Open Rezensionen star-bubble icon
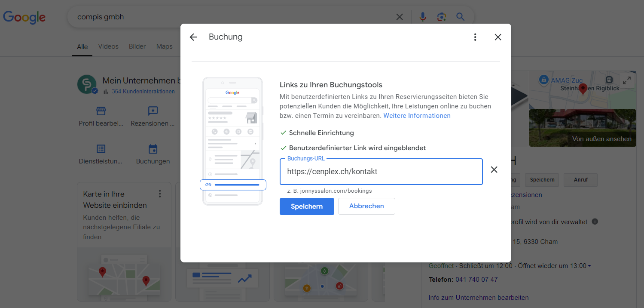644x308 pixels. [x=153, y=111]
